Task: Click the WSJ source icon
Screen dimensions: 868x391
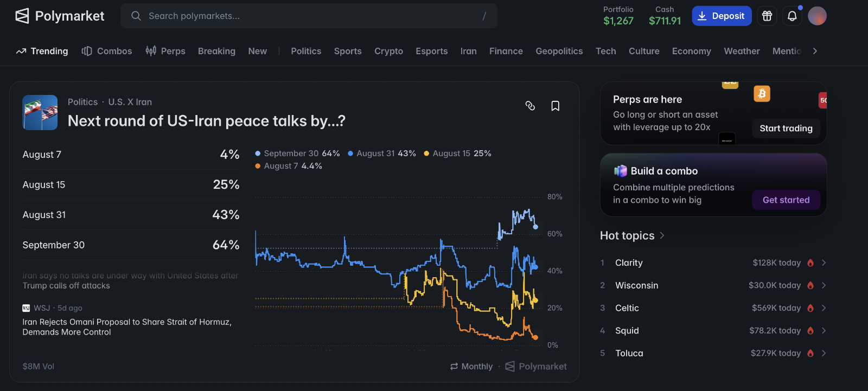Action: click(x=26, y=308)
